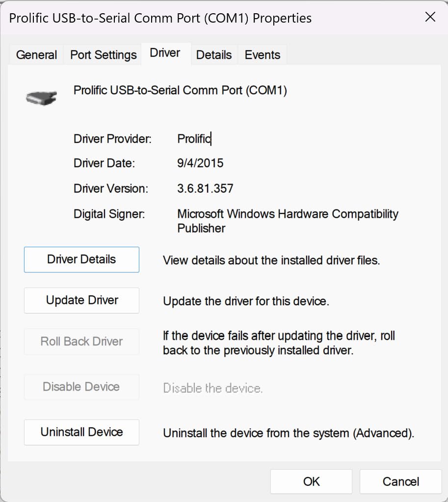Image resolution: width=448 pixels, height=502 pixels.
Task: Click the disabled Roll Back Driver button
Action: tap(81, 342)
